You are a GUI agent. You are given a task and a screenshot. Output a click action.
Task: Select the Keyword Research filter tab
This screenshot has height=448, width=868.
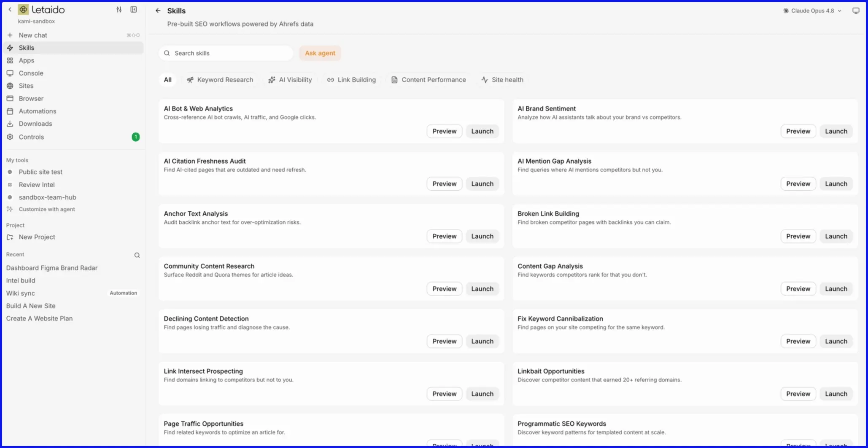pyautogui.click(x=220, y=80)
